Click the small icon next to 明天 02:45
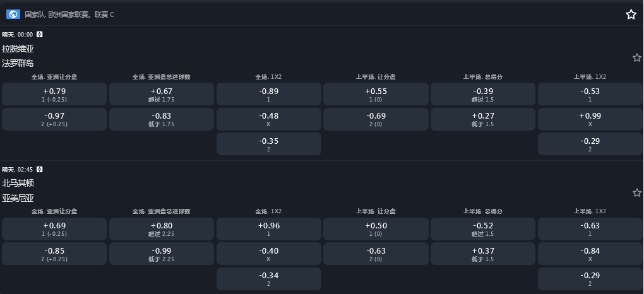 tap(40, 170)
